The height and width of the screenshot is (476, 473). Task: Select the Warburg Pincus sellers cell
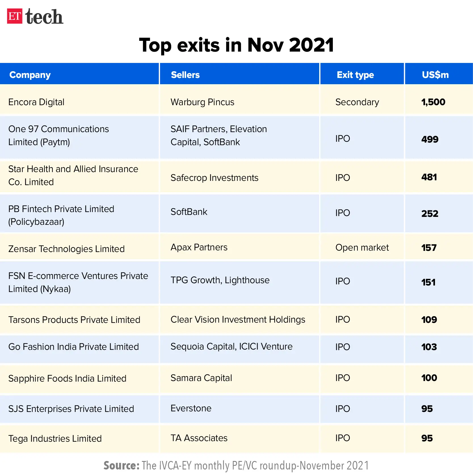click(x=239, y=101)
